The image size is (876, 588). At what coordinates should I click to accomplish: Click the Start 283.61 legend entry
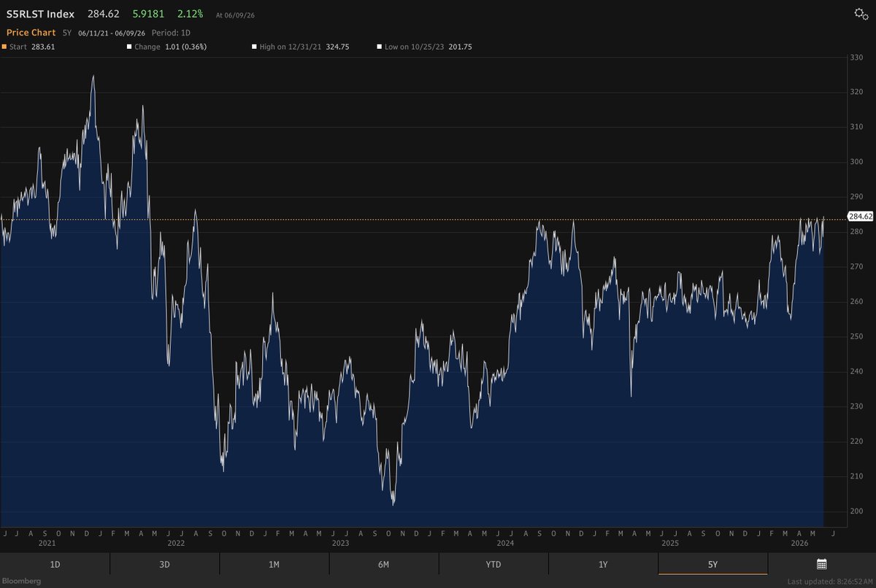30,47
